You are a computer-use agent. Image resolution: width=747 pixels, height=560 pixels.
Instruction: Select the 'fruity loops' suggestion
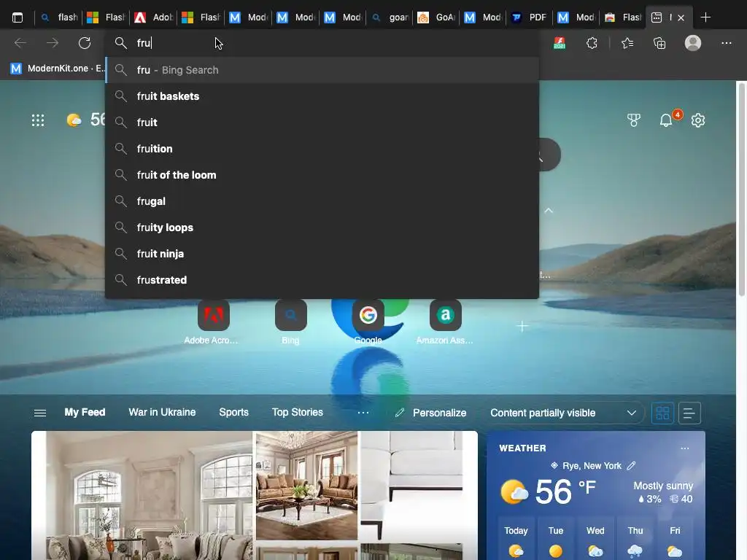[322, 227]
